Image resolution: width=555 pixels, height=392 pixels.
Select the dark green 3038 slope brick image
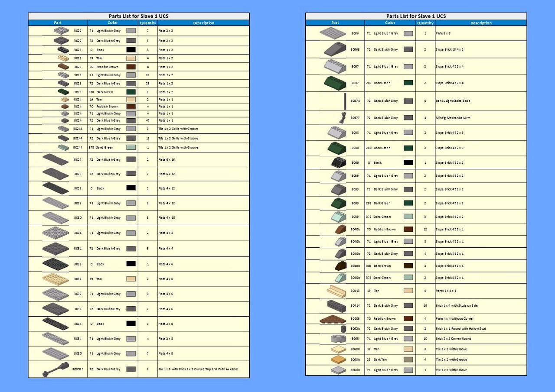click(x=337, y=148)
